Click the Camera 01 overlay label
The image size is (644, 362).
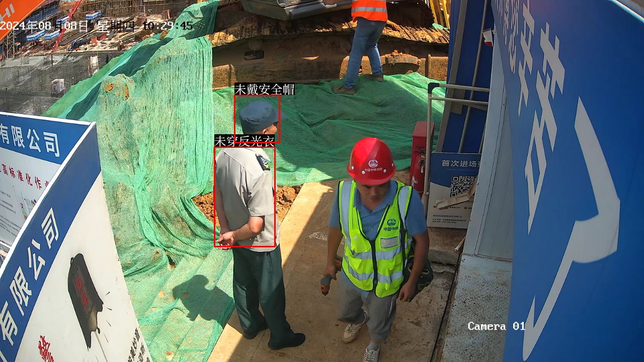coord(496,326)
